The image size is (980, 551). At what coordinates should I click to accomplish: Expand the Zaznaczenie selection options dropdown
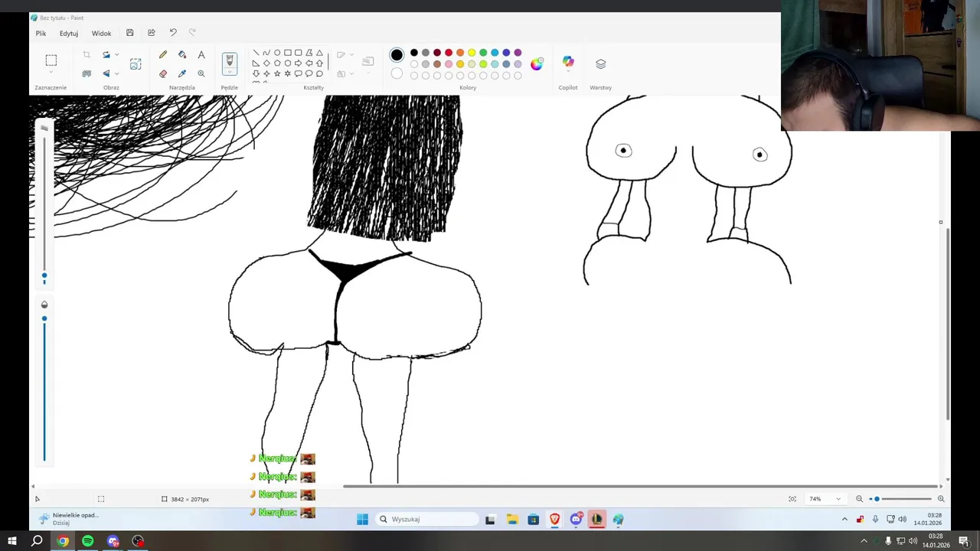[x=51, y=73]
